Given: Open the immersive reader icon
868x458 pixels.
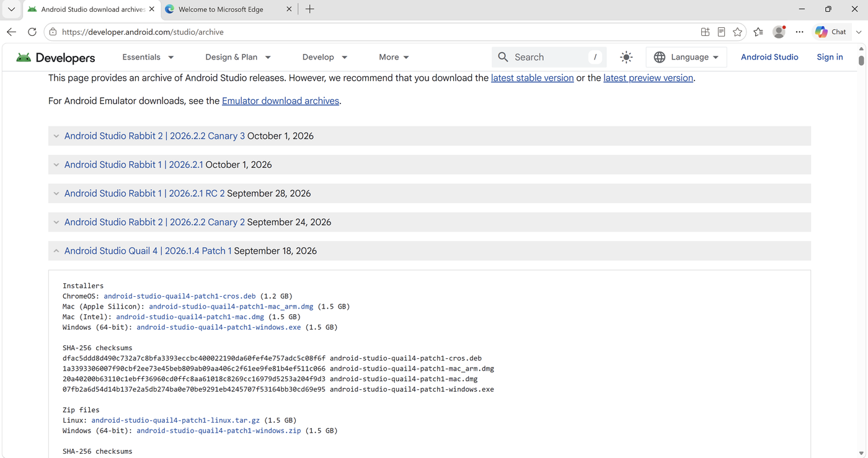Looking at the screenshot, I should (x=721, y=32).
